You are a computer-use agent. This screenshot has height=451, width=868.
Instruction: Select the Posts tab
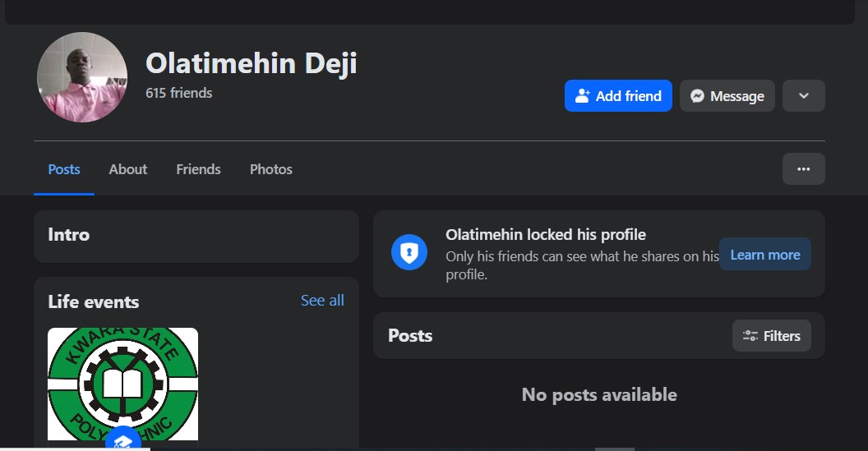(64, 169)
